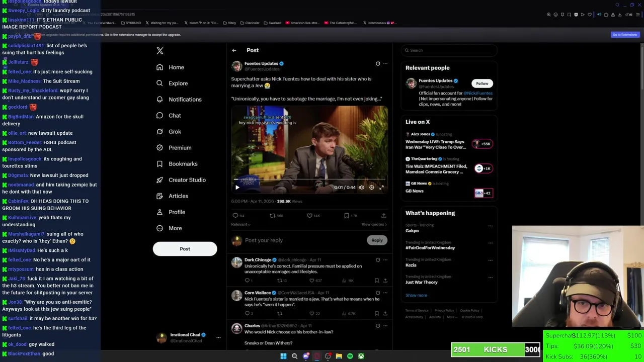The image size is (644, 362).
Task: Expand the Relevant replies sort dropdown
Action: (x=241, y=224)
